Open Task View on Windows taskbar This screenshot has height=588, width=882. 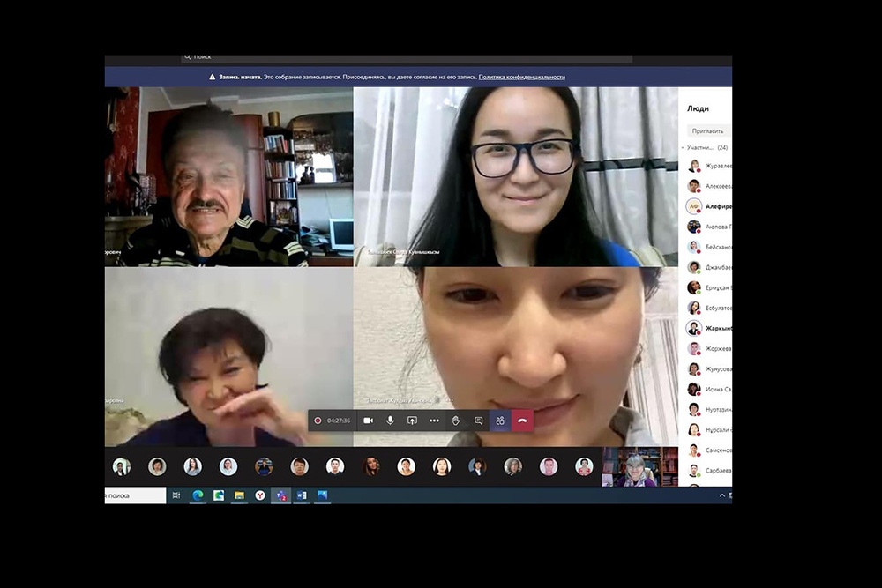point(176,495)
